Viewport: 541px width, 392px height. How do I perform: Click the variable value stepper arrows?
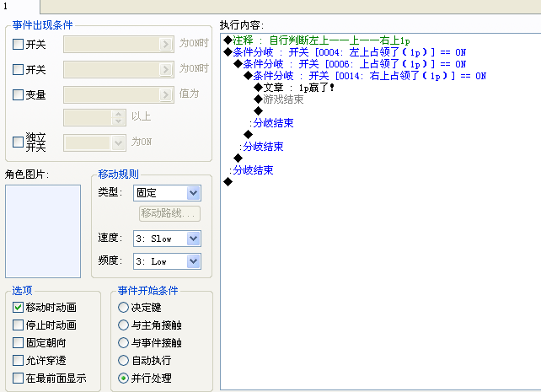[118, 117]
